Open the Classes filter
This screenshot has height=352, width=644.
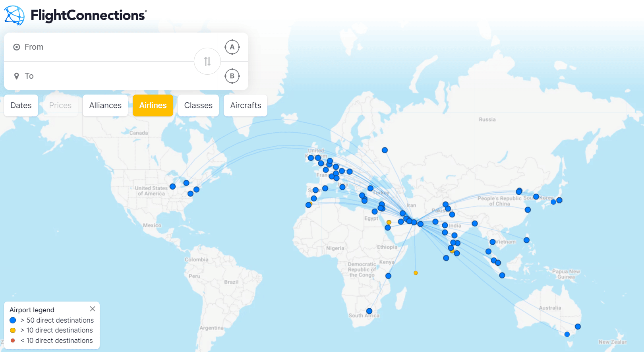pyautogui.click(x=198, y=105)
